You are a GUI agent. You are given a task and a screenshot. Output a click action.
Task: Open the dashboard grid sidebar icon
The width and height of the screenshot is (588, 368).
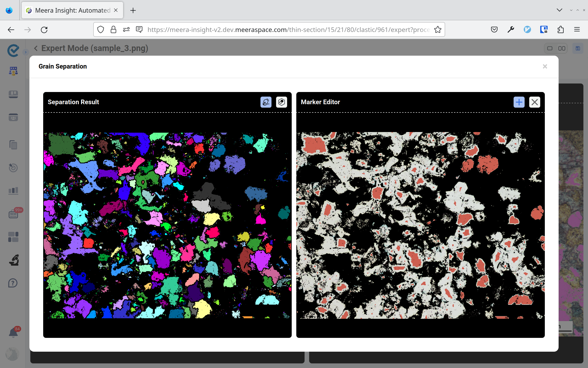tap(13, 237)
